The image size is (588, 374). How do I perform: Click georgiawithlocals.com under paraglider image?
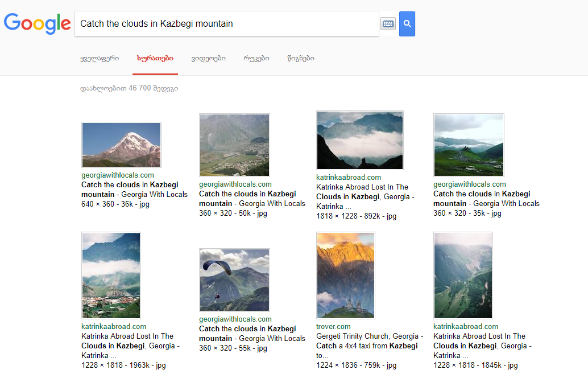point(235,319)
